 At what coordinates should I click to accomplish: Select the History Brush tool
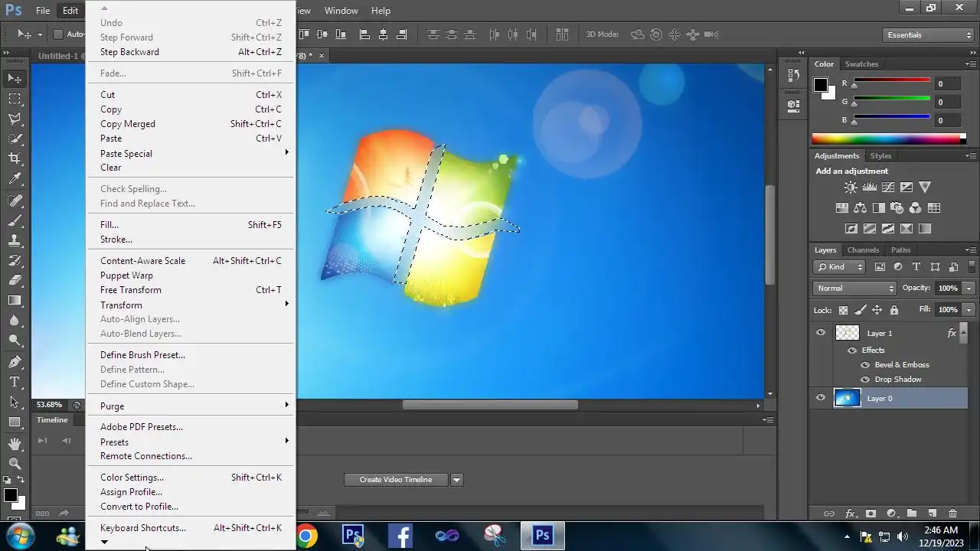tap(15, 260)
